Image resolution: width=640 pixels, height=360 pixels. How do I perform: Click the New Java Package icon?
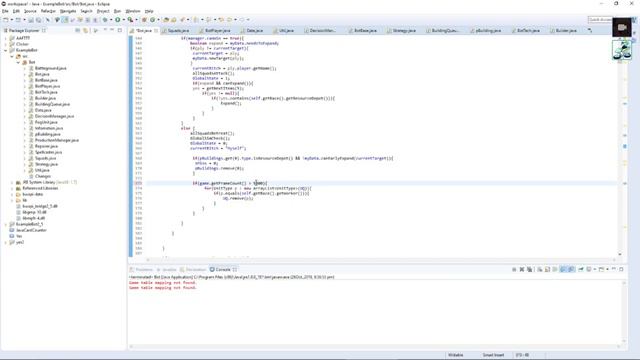[144, 20]
